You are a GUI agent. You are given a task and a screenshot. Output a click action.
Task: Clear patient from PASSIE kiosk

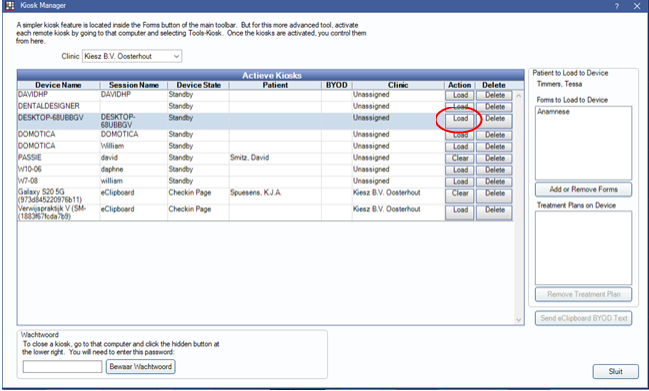point(459,158)
